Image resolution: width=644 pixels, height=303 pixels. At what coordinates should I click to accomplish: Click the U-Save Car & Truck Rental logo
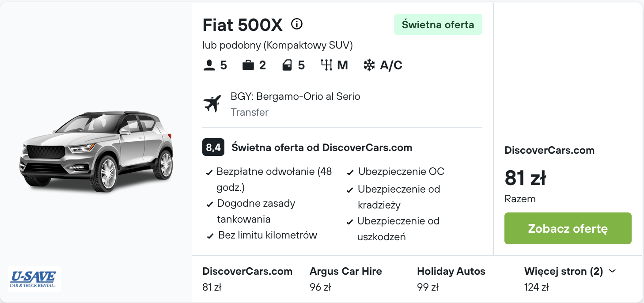(x=34, y=279)
